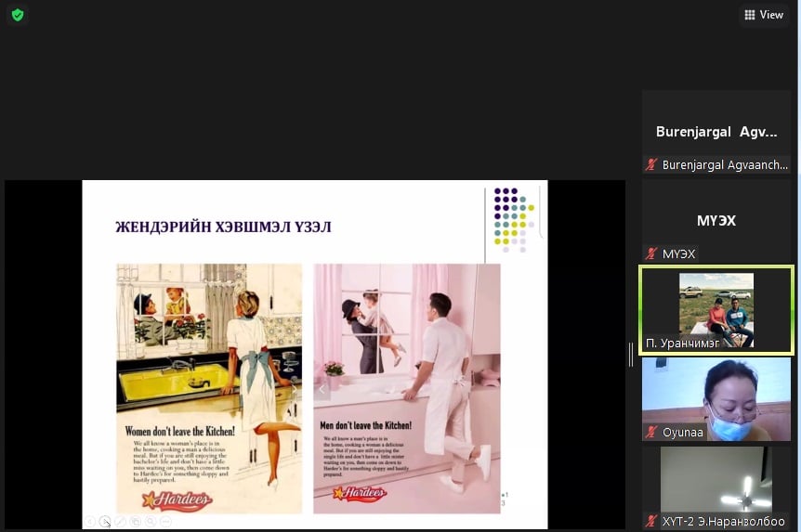
Task: Click muted microphone icon for Burenjargal Agvaanch
Action: click(650, 164)
